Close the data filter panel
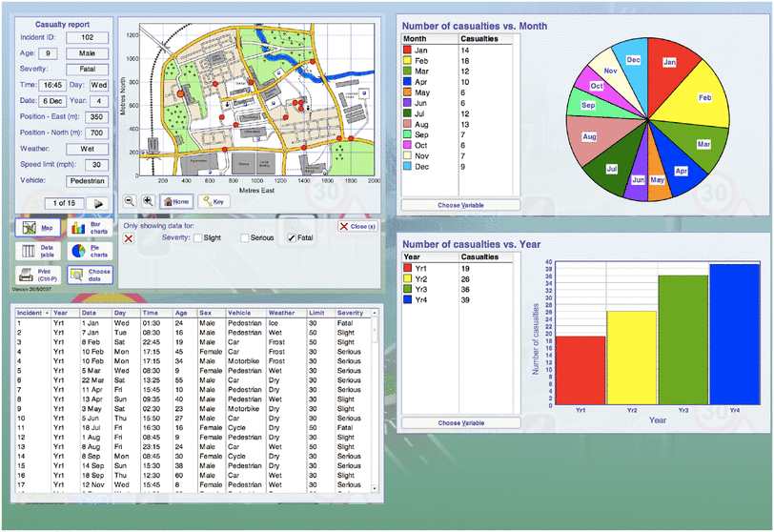The image size is (774, 532). (x=357, y=226)
